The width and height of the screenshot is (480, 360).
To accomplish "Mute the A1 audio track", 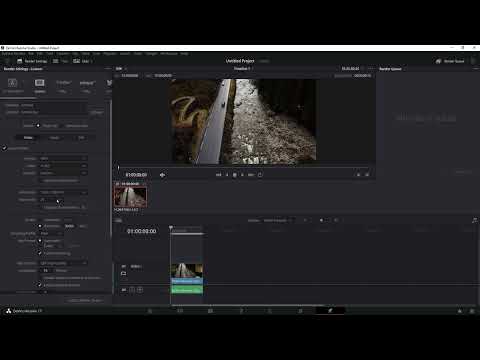I will click(140, 290).
